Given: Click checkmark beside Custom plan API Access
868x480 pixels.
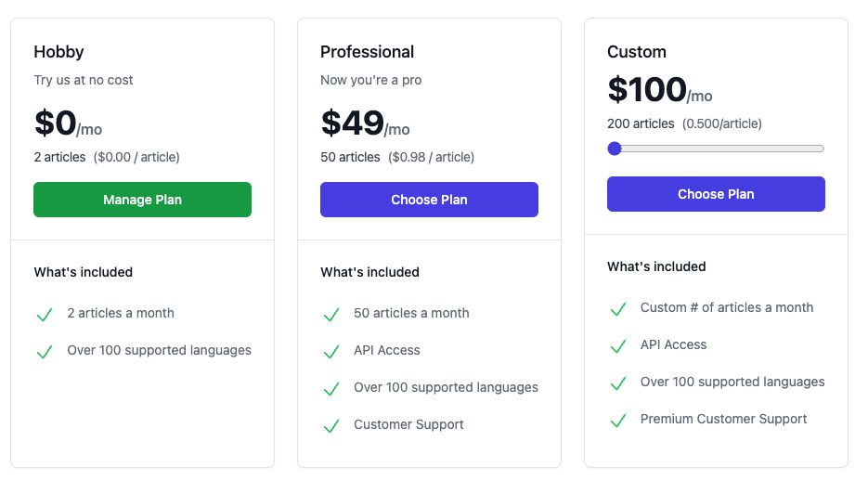Looking at the screenshot, I should pyautogui.click(x=617, y=346).
